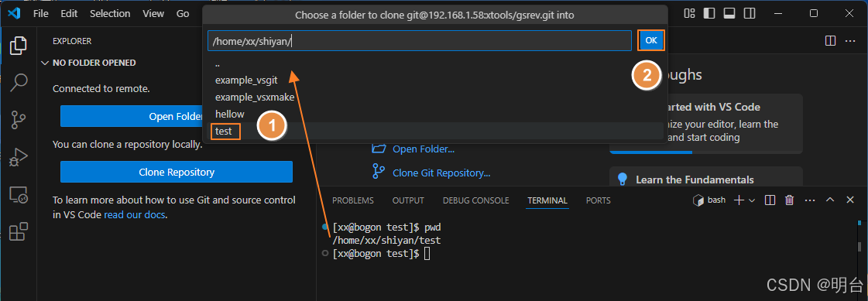Toggle the secondary sidebar layout icon
Screen dimensions: 868x301
749,13
